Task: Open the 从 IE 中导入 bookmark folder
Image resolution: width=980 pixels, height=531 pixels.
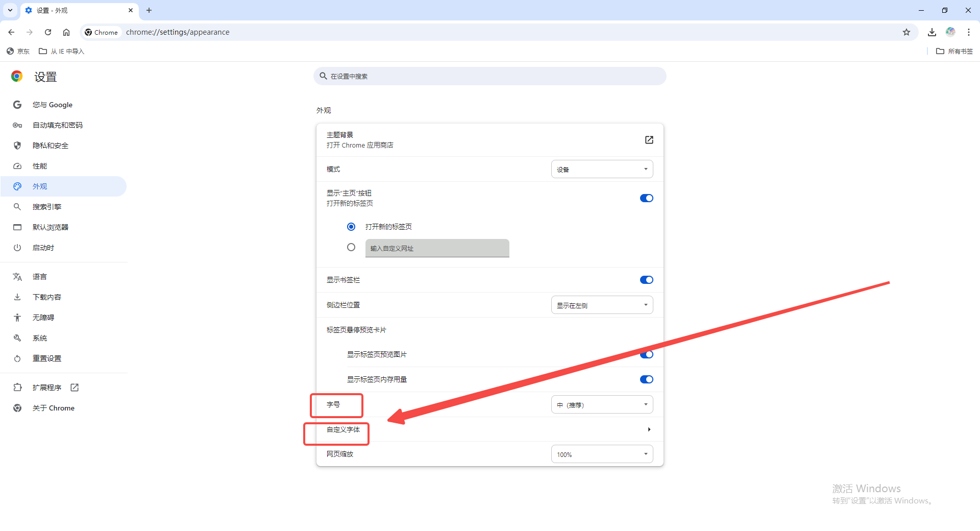Action: [62, 51]
